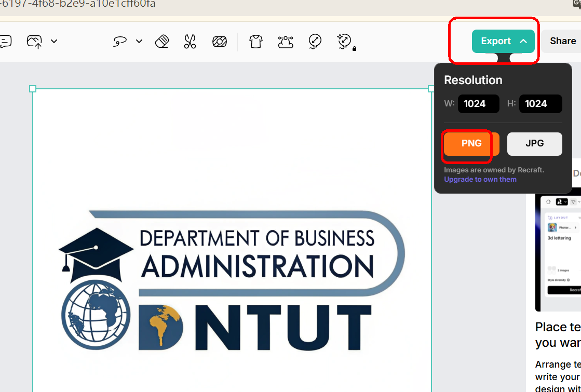The image size is (581, 392).
Task: Export image as JPG
Action: (534, 144)
